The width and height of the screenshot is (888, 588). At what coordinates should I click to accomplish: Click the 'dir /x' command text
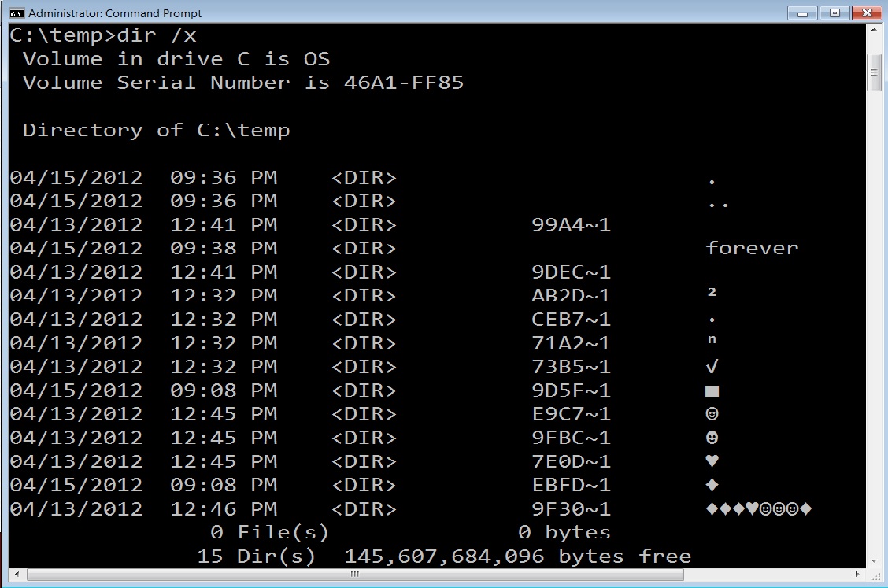156,35
